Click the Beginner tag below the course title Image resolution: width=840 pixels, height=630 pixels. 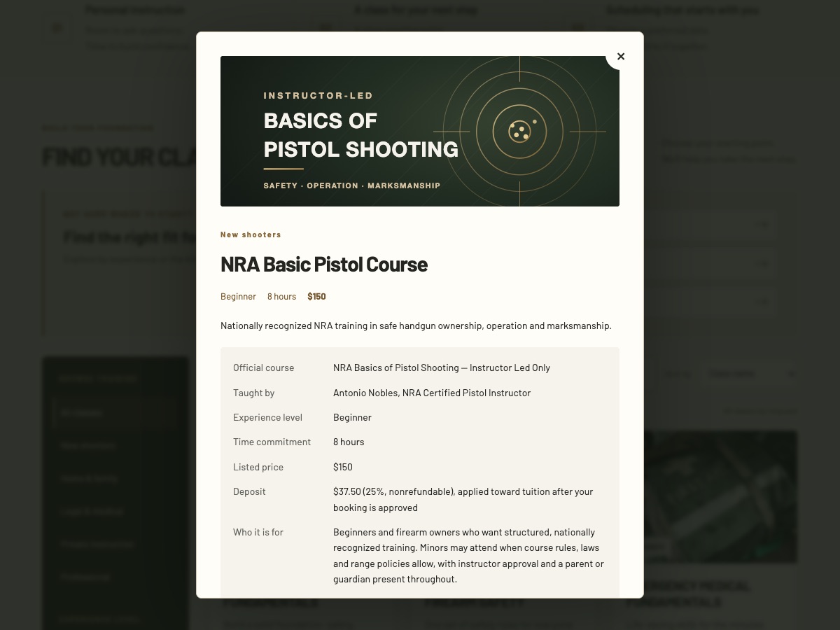[238, 296]
